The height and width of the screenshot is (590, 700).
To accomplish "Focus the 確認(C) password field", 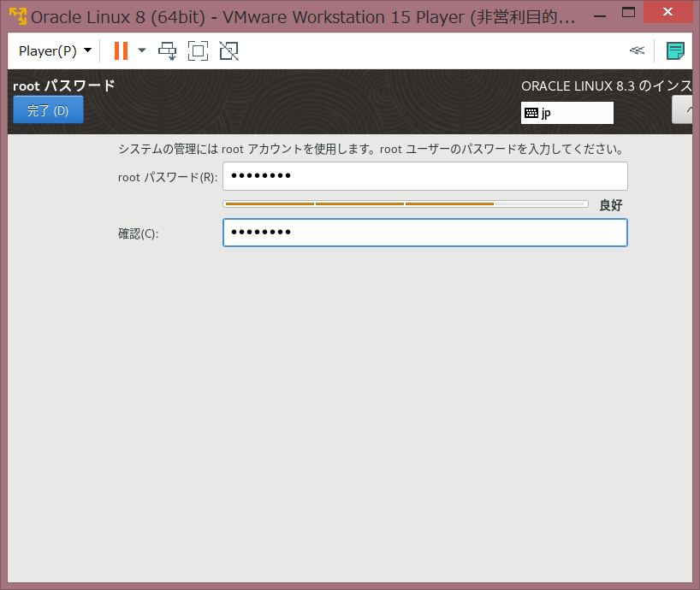I will tap(425, 233).
